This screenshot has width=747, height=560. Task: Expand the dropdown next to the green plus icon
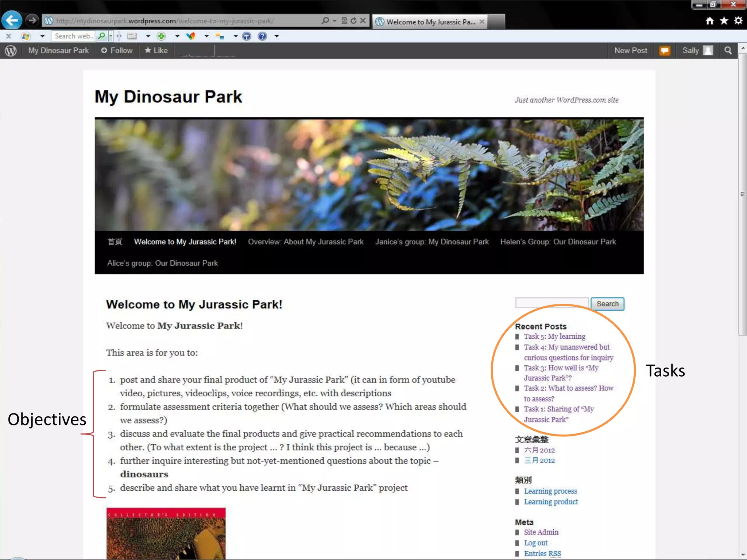point(177,36)
